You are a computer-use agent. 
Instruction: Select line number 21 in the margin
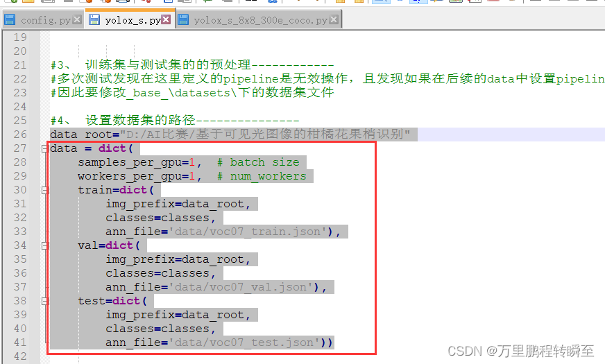pyautogui.click(x=20, y=65)
